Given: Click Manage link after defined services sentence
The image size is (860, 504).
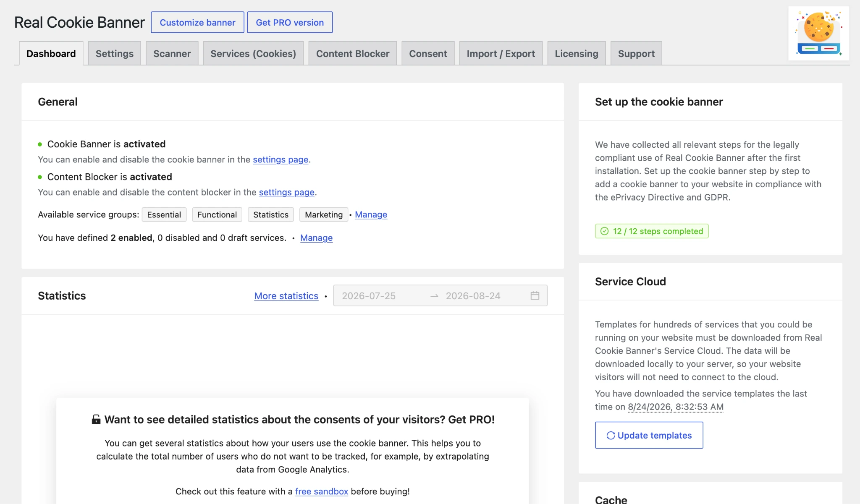Looking at the screenshot, I should coord(316,238).
